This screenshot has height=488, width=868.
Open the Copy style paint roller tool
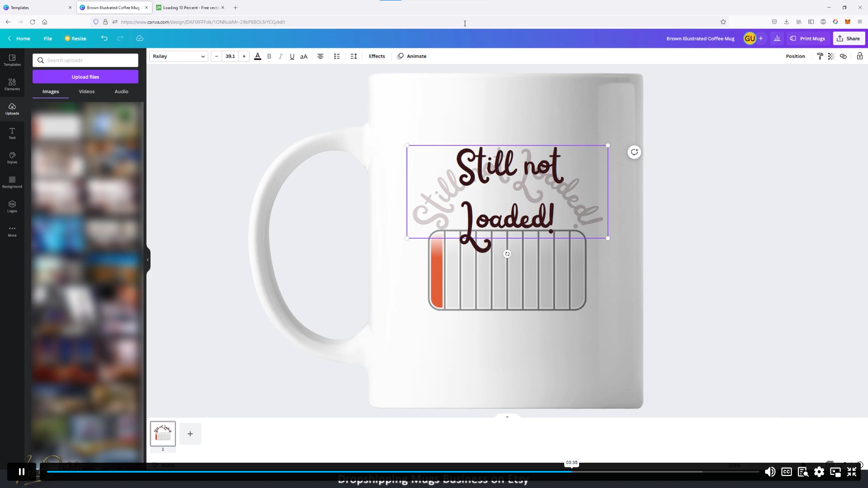(x=821, y=56)
